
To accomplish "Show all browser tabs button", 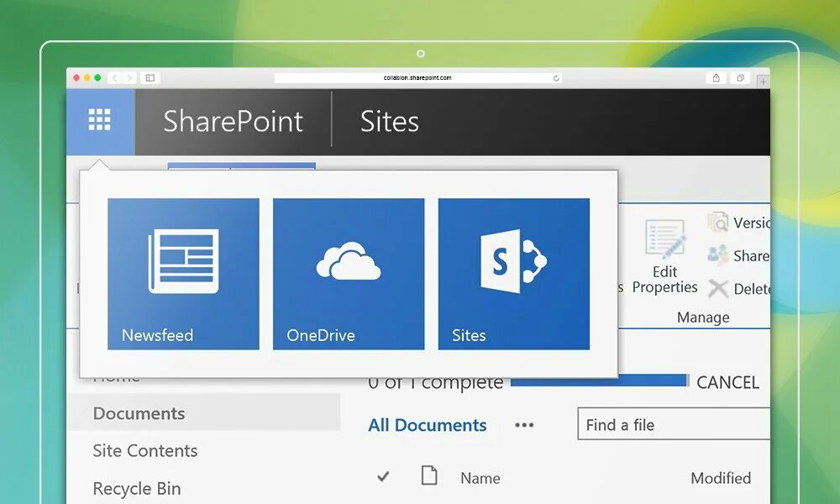I will (740, 78).
